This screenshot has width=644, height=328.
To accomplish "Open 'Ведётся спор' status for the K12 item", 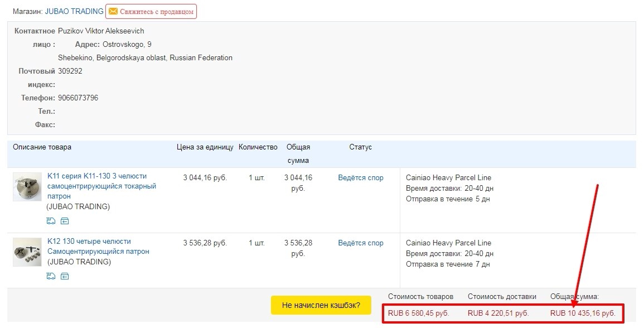I will point(361,243).
